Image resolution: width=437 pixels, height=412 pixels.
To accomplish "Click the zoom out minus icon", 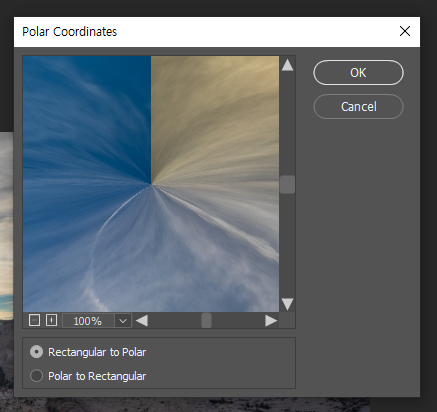I will tap(34, 320).
